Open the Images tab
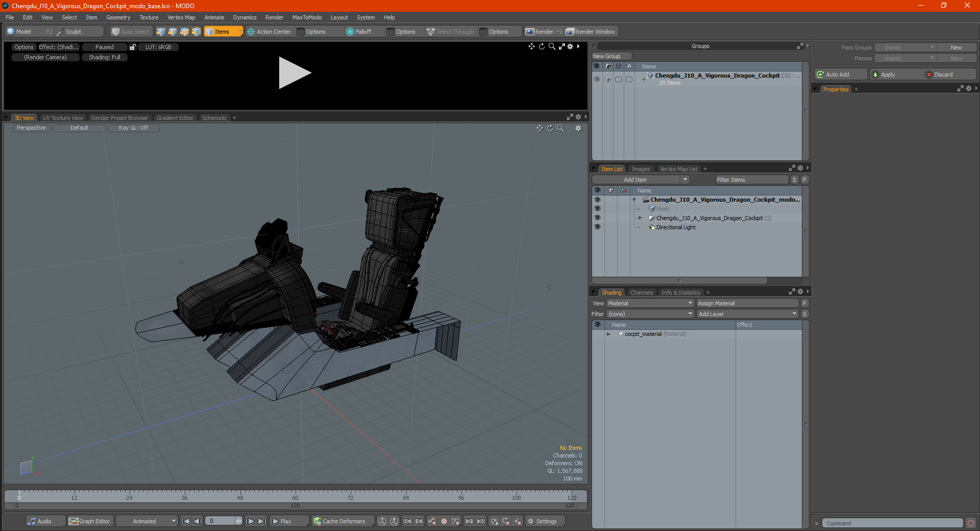 [641, 169]
